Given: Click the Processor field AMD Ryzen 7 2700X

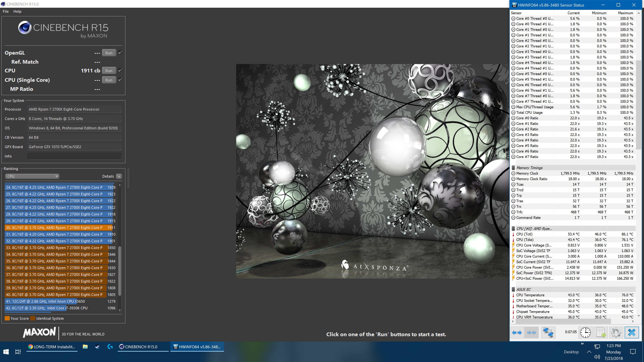Looking at the screenshot, I should click(74, 109).
